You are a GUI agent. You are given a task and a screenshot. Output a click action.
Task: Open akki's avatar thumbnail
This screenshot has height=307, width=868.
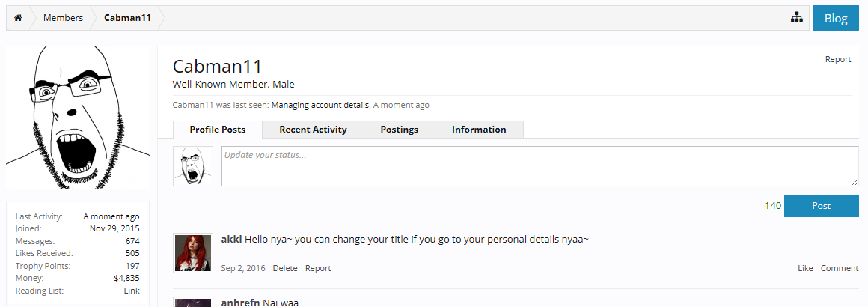pos(193,253)
